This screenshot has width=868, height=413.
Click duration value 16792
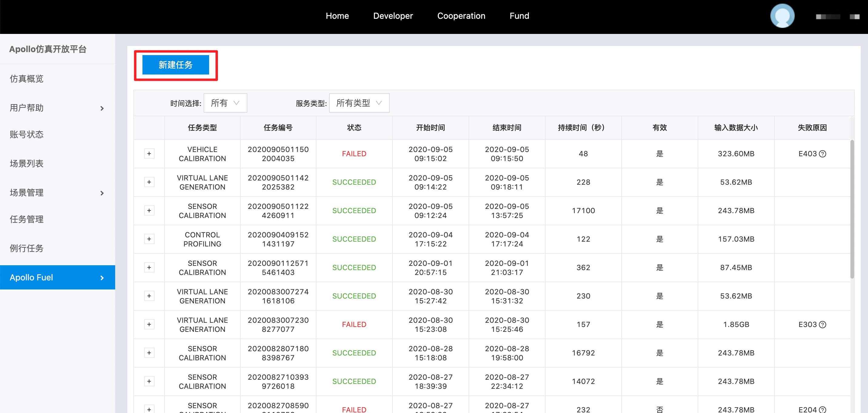[x=583, y=353]
